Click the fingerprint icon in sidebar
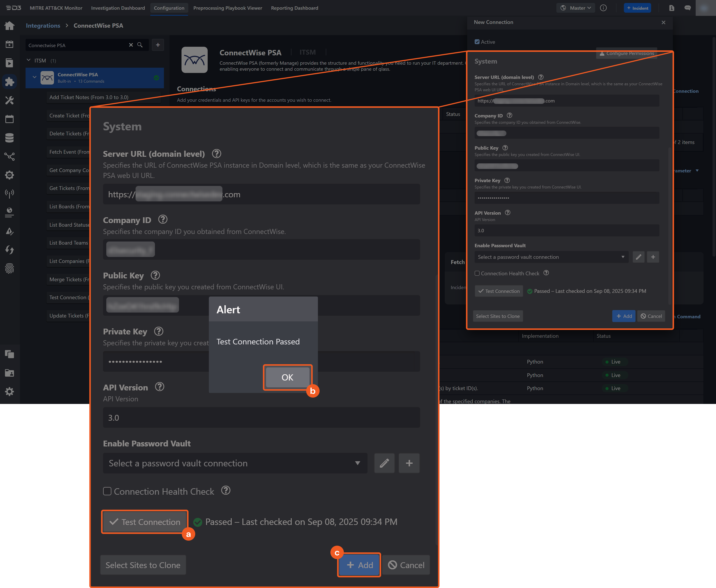Image resolution: width=716 pixels, height=588 pixels. pyautogui.click(x=10, y=269)
